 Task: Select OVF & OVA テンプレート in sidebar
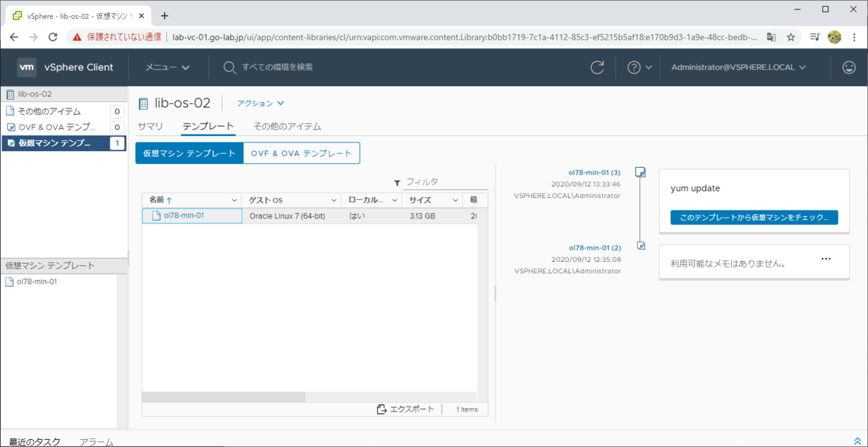click(x=64, y=127)
